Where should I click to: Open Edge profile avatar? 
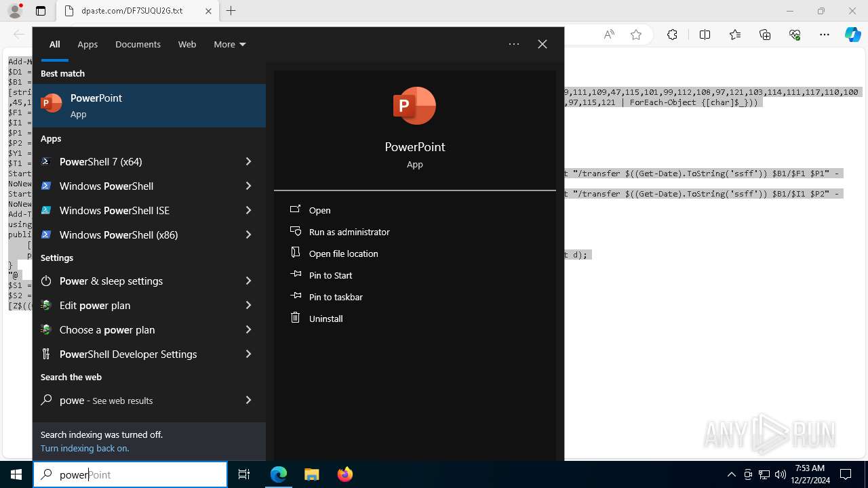(x=14, y=11)
